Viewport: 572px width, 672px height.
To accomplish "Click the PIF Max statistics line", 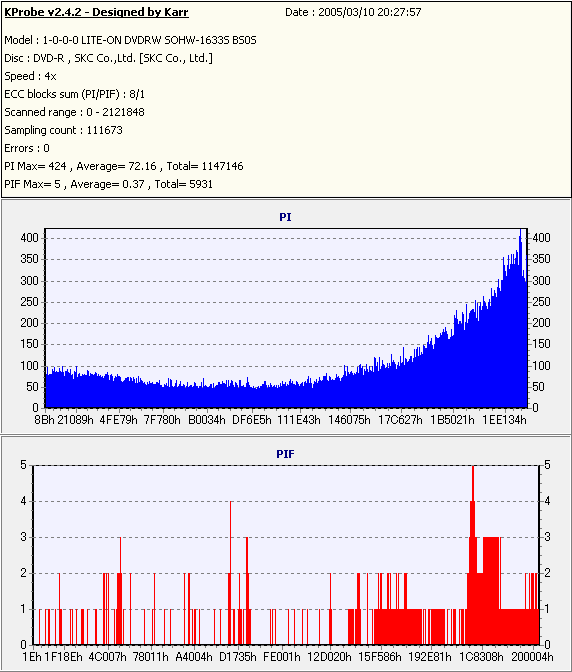I will tap(108, 184).
